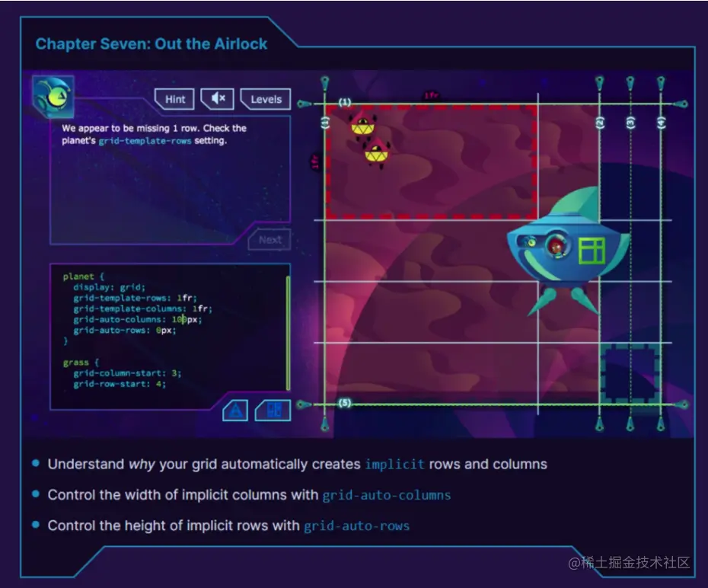The width and height of the screenshot is (708, 588).
Task: Click the bottom handle of column line 3
Action: [630, 424]
